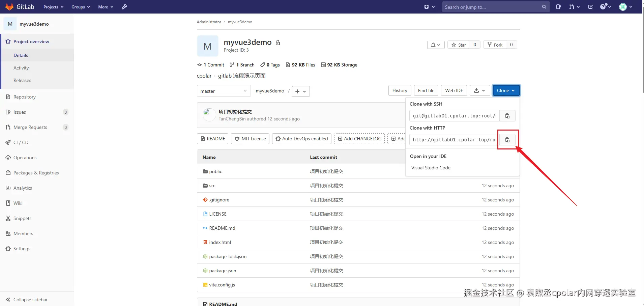The width and height of the screenshot is (644, 306).
Task: Open the to-do list icon
Action: (590, 7)
